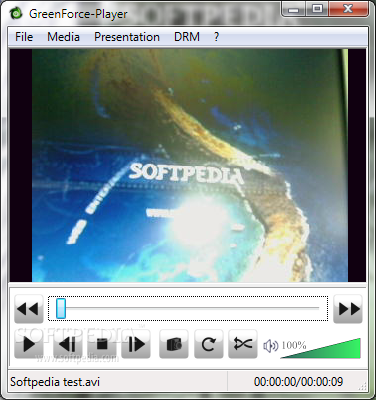Start playback with the Play button
The height and width of the screenshot is (400, 376).
(x=29, y=344)
